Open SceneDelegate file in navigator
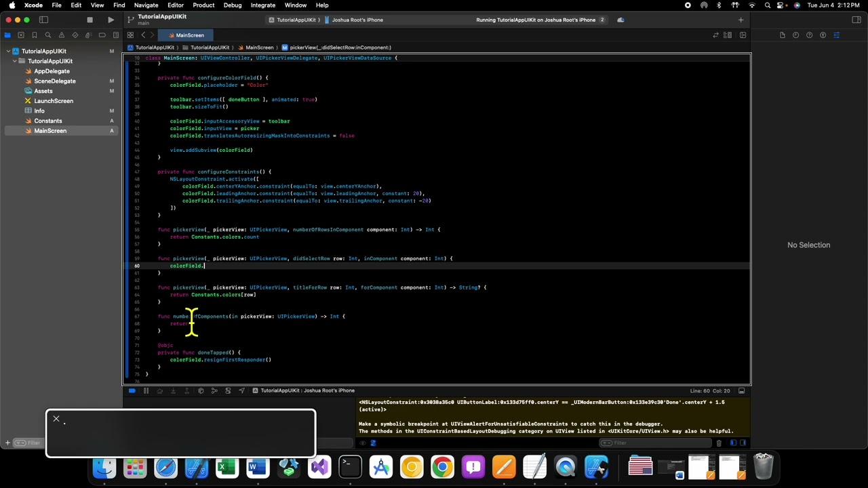 pos(55,81)
